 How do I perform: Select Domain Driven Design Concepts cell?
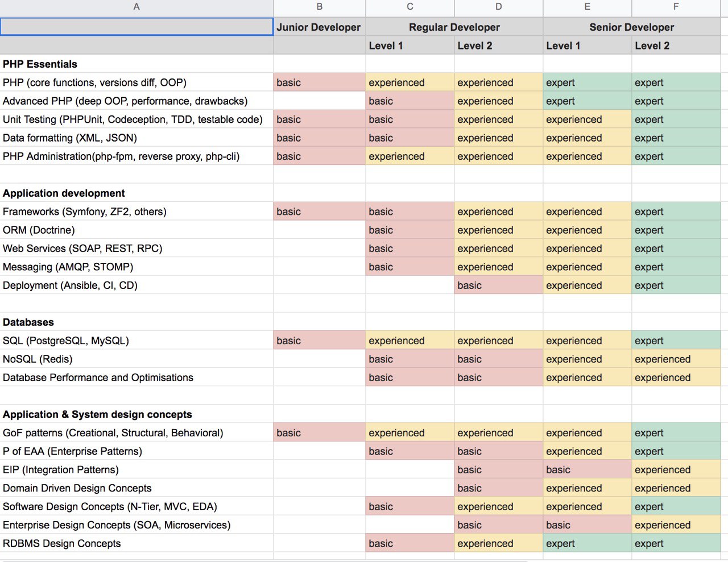click(136, 488)
